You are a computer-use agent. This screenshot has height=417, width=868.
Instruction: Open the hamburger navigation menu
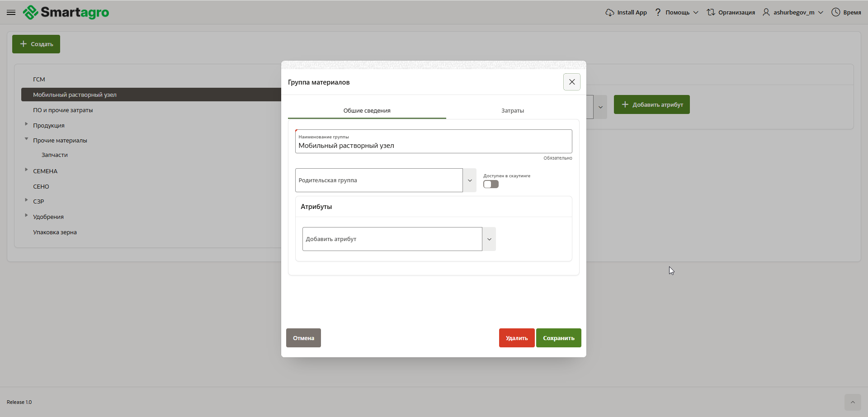tap(11, 12)
